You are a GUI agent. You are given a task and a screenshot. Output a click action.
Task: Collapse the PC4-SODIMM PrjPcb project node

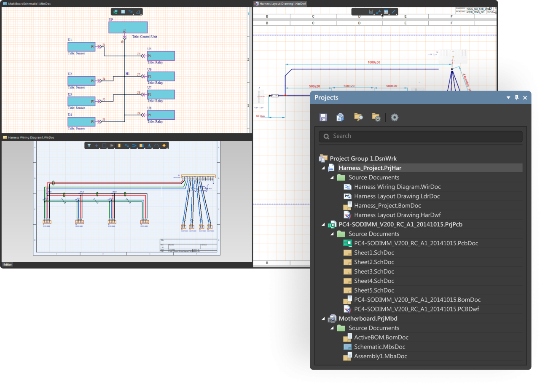coord(323,225)
